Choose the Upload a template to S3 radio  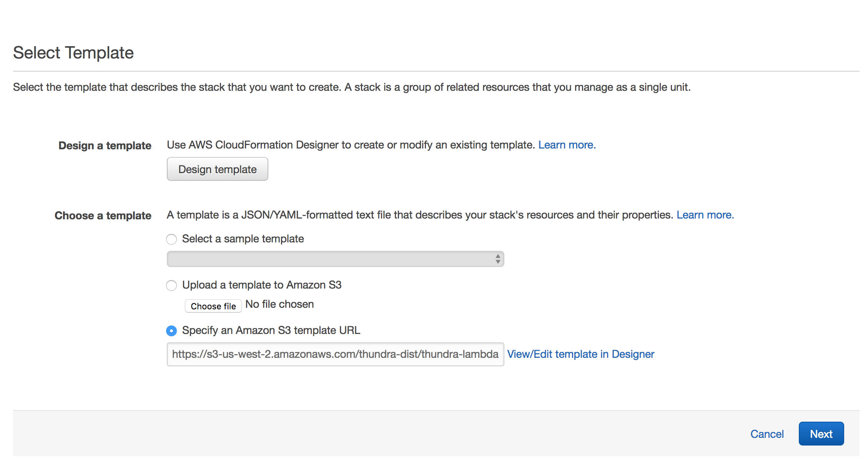point(171,285)
